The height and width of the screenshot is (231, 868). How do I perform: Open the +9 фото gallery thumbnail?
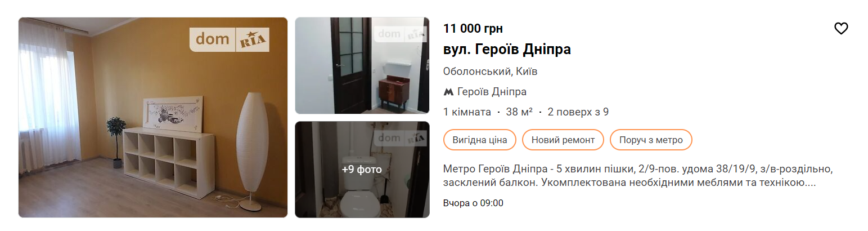[x=362, y=170]
